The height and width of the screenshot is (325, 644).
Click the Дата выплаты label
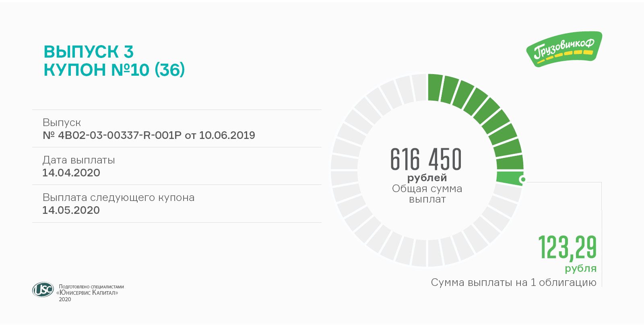tap(78, 160)
